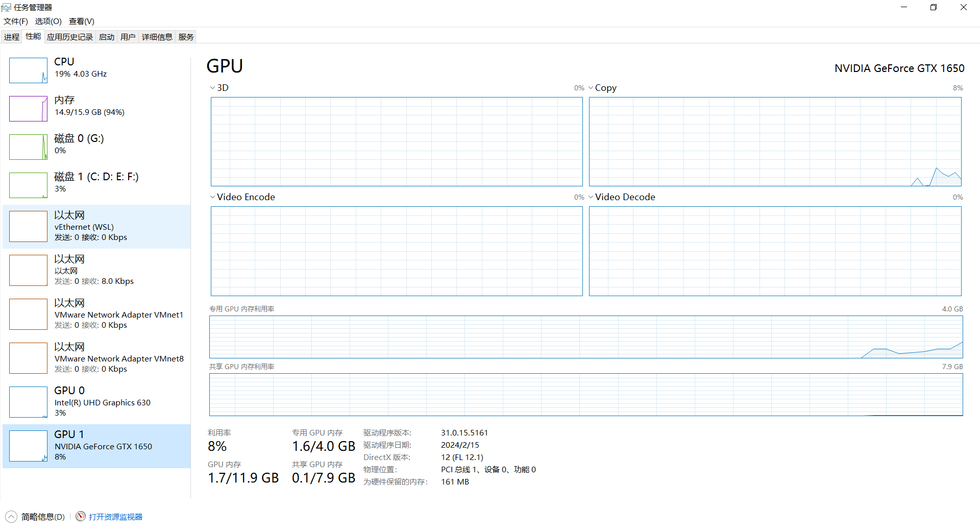Switch to the 启动 tab
980x532 pixels.
click(107, 37)
